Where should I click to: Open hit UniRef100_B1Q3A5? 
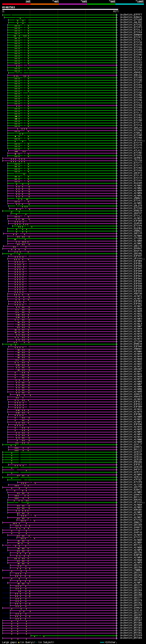point(131,183)
